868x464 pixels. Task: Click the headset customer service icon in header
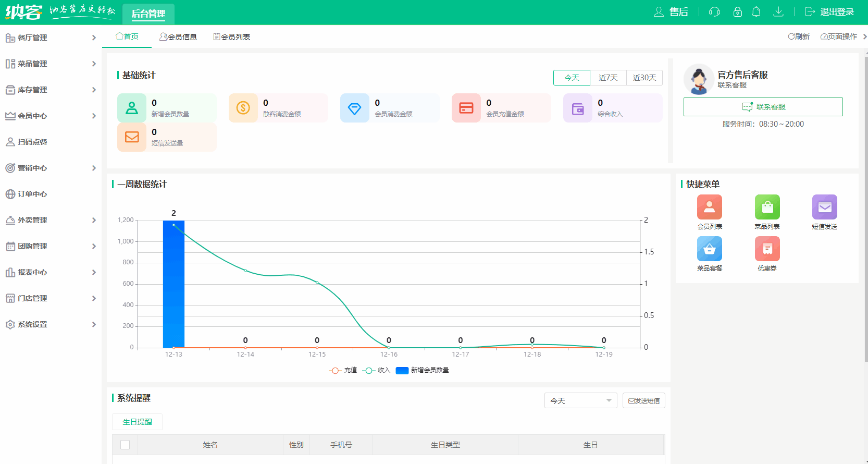click(x=714, y=12)
